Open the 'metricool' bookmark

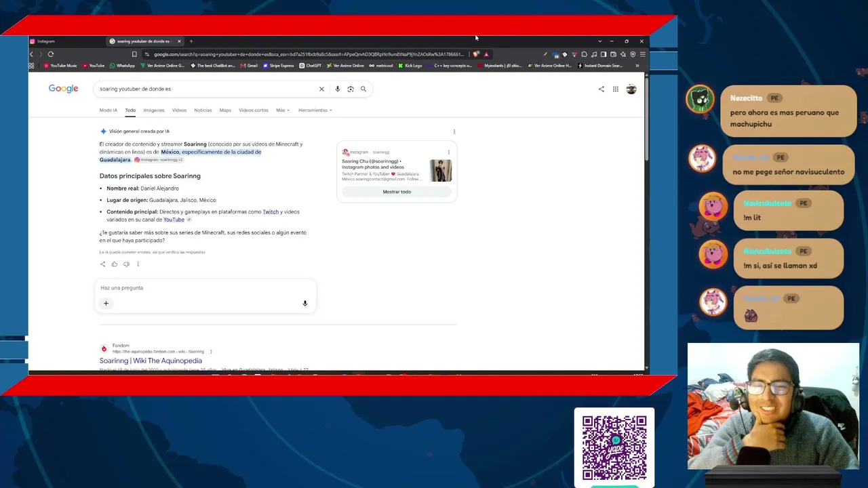[381, 66]
